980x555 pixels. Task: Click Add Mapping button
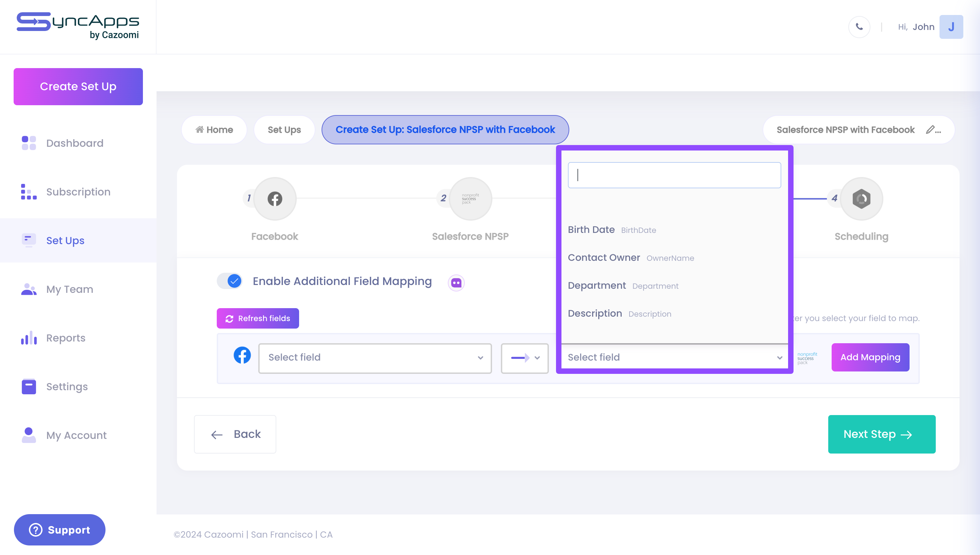tap(870, 357)
